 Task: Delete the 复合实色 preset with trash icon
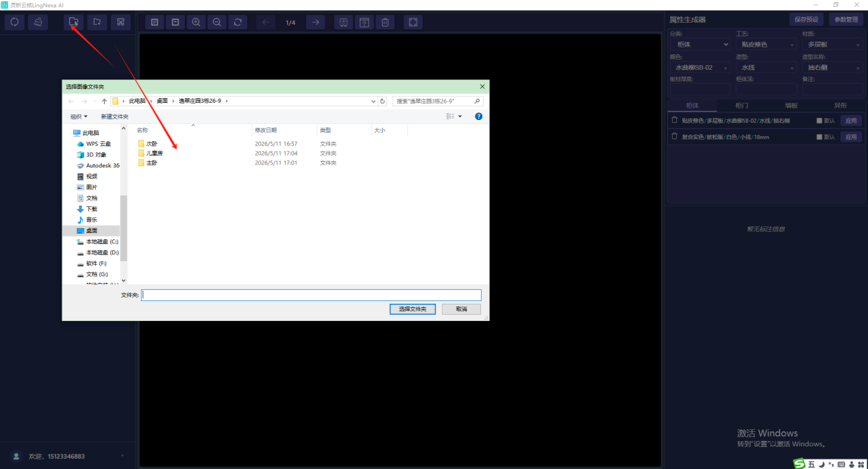coord(675,136)
